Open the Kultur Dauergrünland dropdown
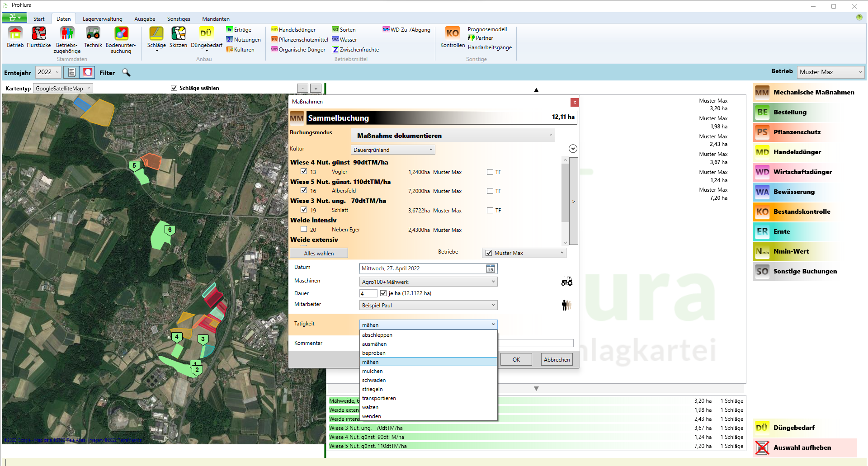The image size is (868, 466). [x=392, y=150]
